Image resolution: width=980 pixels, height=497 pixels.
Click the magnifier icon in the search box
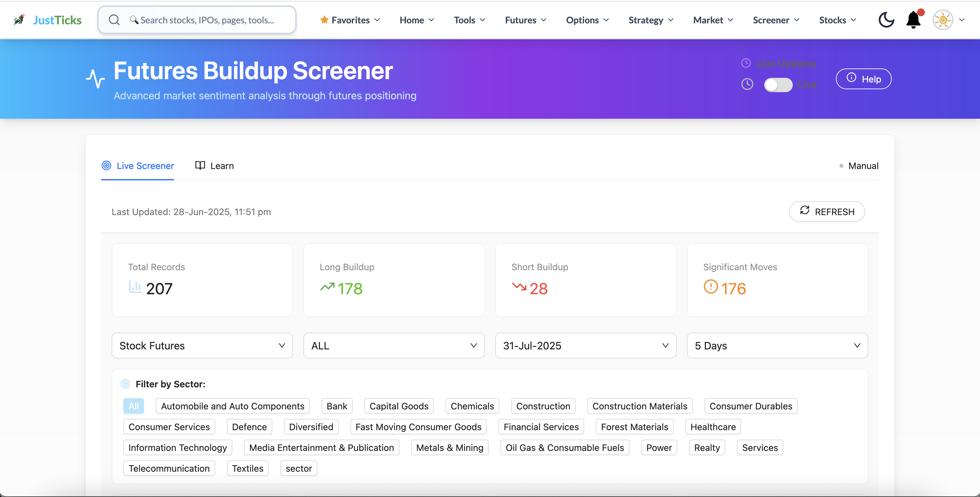[x=114, y=20]
